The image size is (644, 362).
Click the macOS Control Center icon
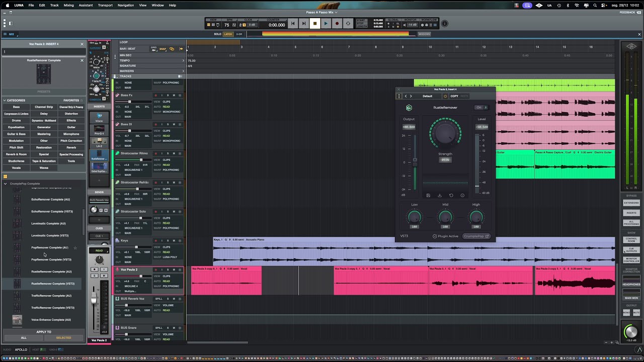coord(603,5)
